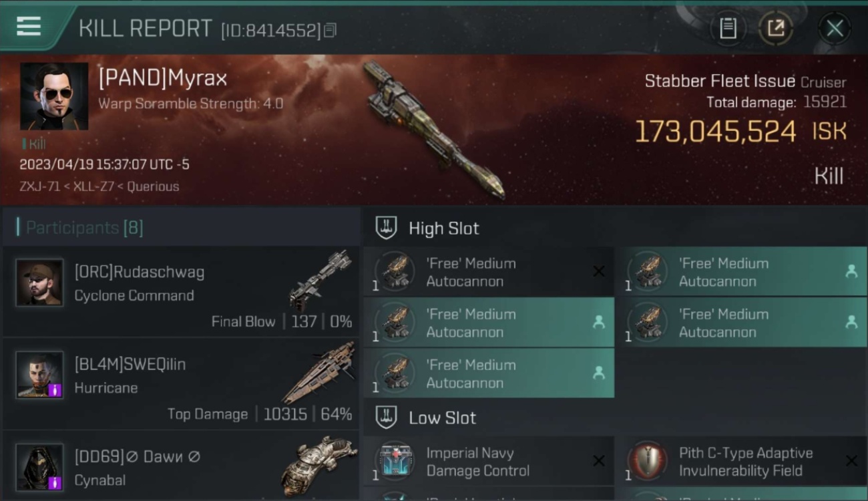This screenshot has height=501, width=868.
Task: Click the share export icon
Action: pos(776,28)
